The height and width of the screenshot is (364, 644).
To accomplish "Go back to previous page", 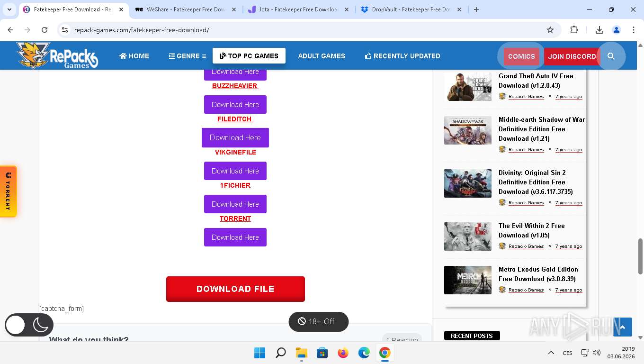I will click(10, 30).
